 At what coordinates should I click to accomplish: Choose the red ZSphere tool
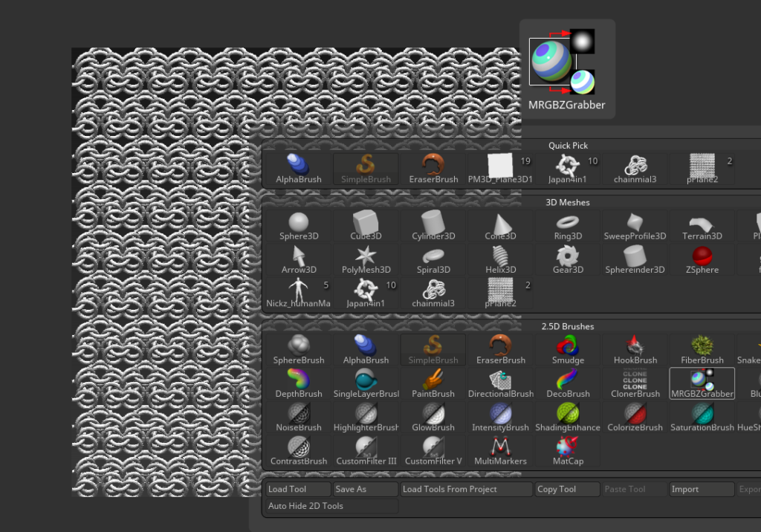(x=702, y=260)
